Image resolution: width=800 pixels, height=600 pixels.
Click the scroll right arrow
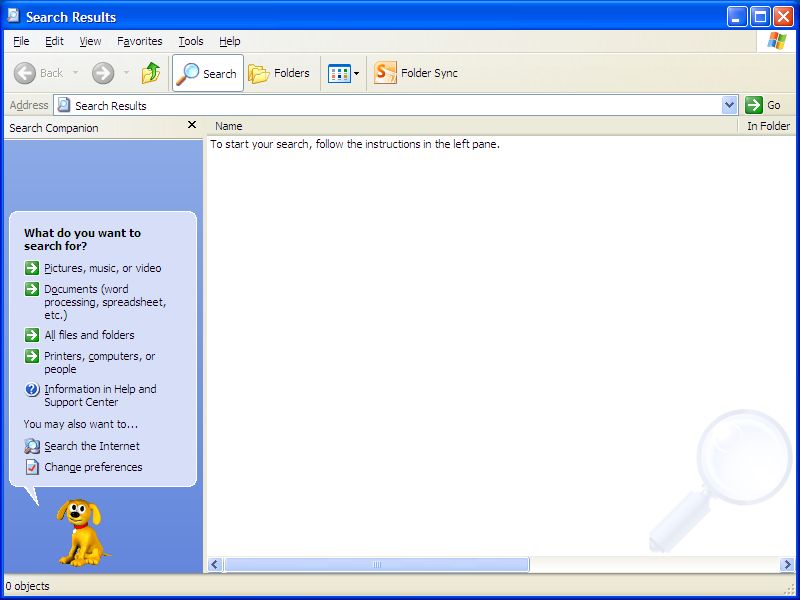pyautogui.click(x=787, y=564)
